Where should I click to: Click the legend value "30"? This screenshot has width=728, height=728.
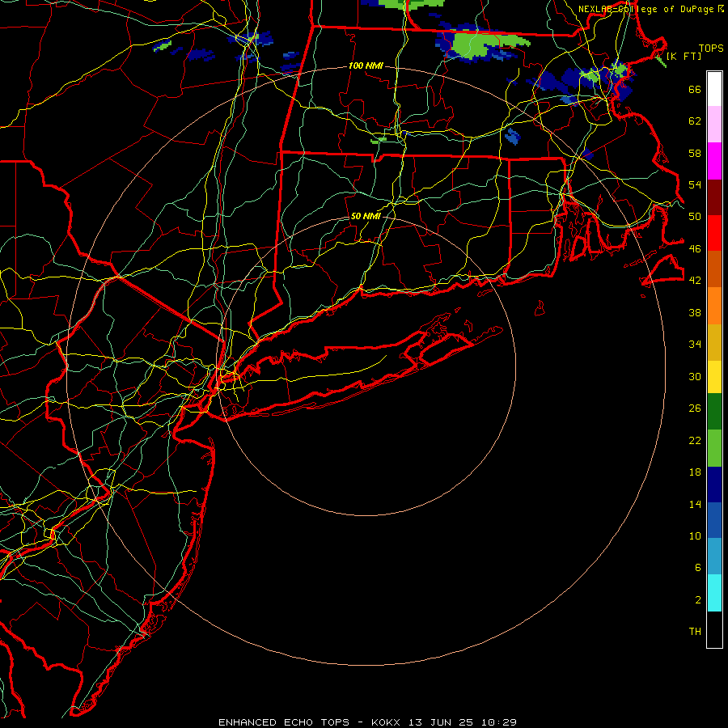(x=695, y=376)
